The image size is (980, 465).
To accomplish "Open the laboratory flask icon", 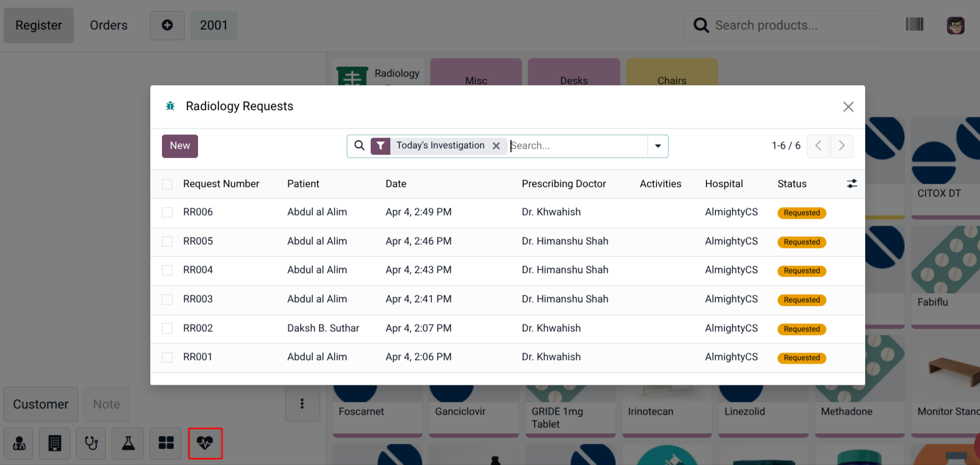I will pyautogui.click(x=128, y=443).
